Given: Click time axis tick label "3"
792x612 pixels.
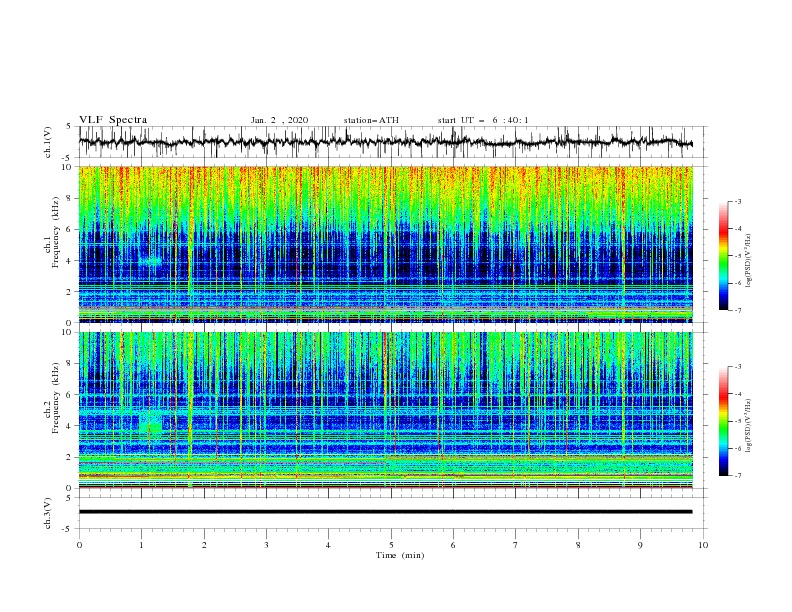Looking at the screenshot, I should point(266,545).
